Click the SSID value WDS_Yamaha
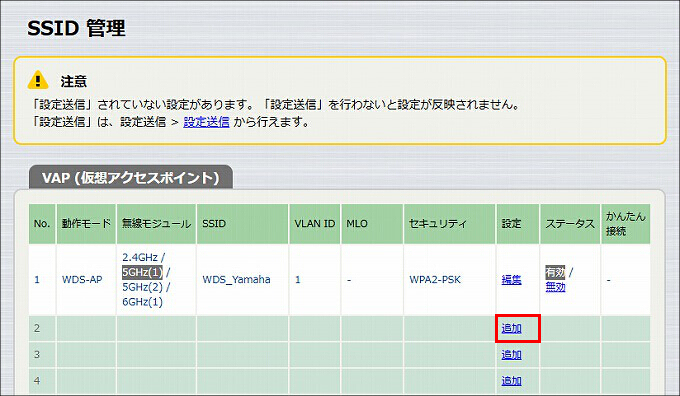 tap(236, 280)
